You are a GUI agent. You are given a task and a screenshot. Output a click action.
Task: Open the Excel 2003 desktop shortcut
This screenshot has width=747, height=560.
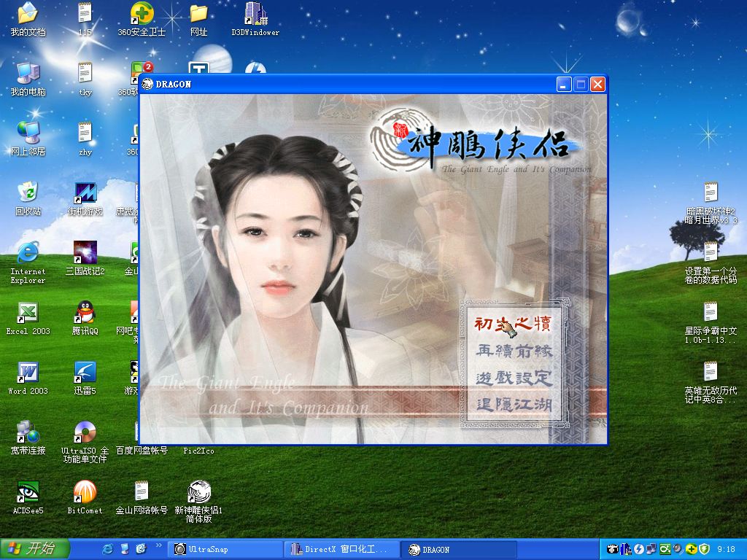(28, 319)
